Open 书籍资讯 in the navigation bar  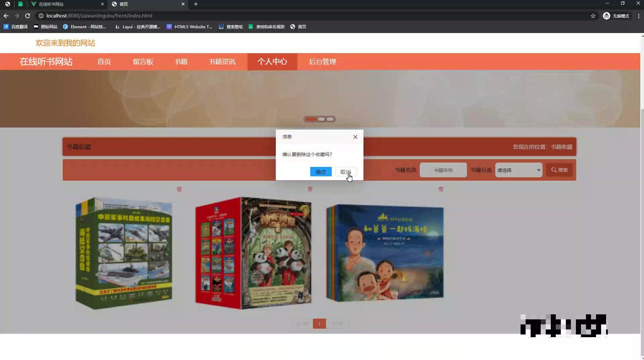pyautogui.click(x=222, y=61)
